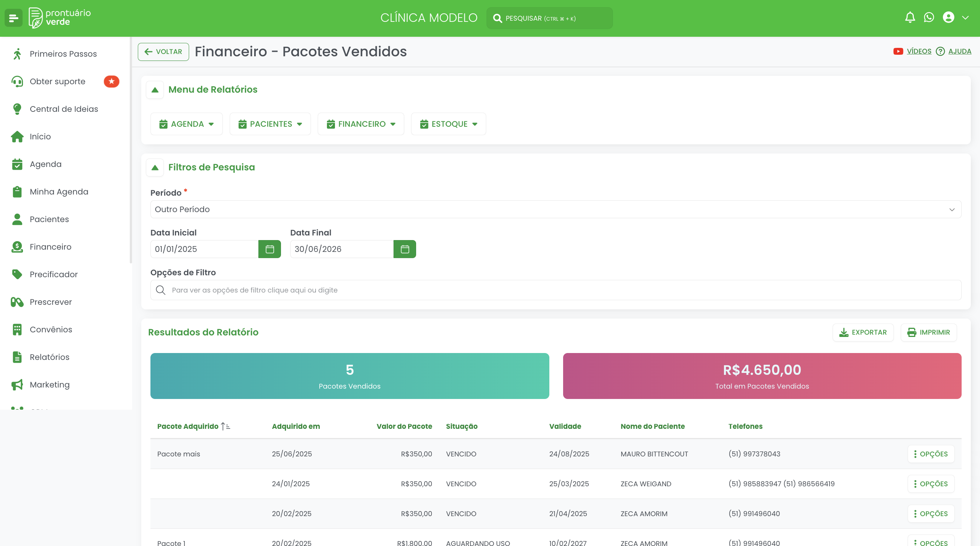Click the Situação column header

462,427
